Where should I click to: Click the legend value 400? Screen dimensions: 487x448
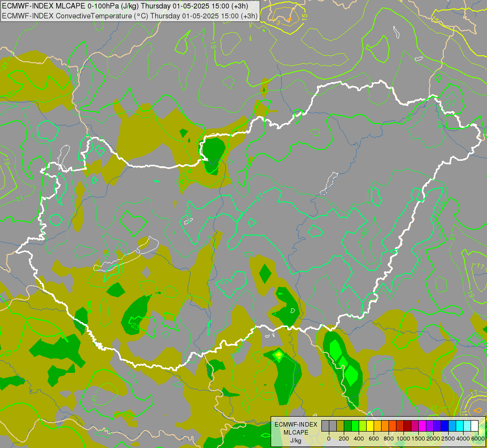(x=359, y=439)
